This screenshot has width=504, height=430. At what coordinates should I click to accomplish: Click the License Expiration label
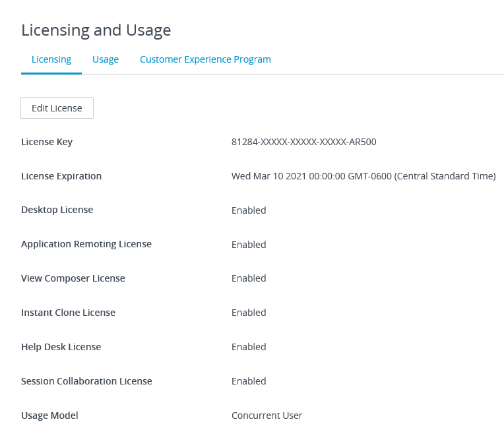[61, 176]
